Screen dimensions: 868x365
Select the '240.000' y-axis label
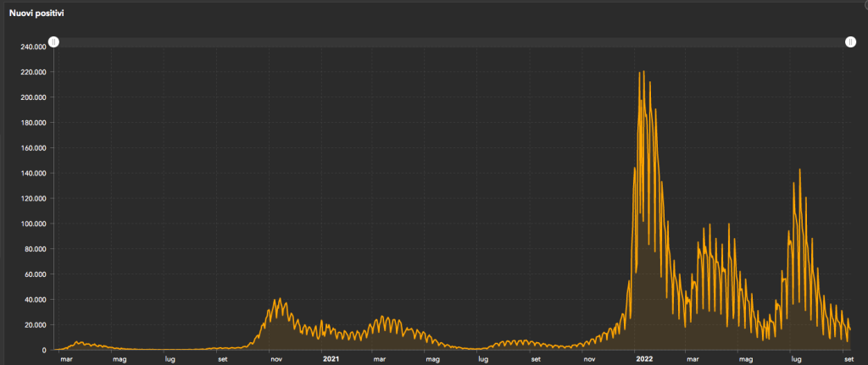tap(33, 47)
